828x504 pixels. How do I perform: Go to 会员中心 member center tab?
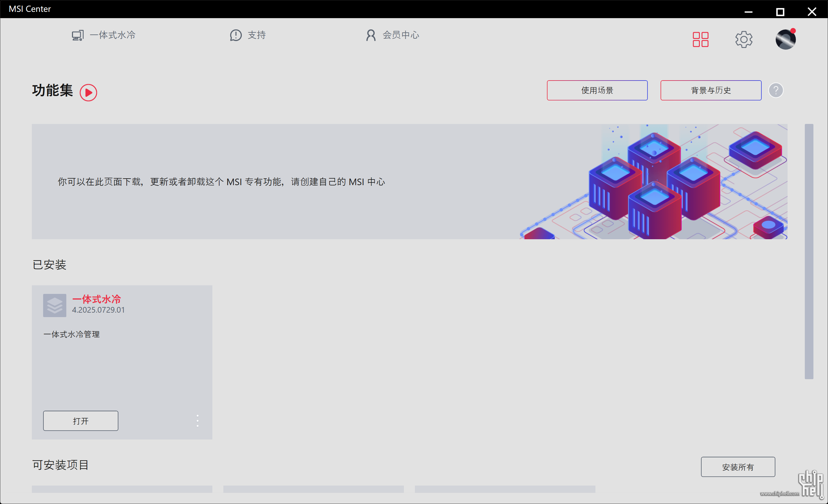[x=392, y=35]
